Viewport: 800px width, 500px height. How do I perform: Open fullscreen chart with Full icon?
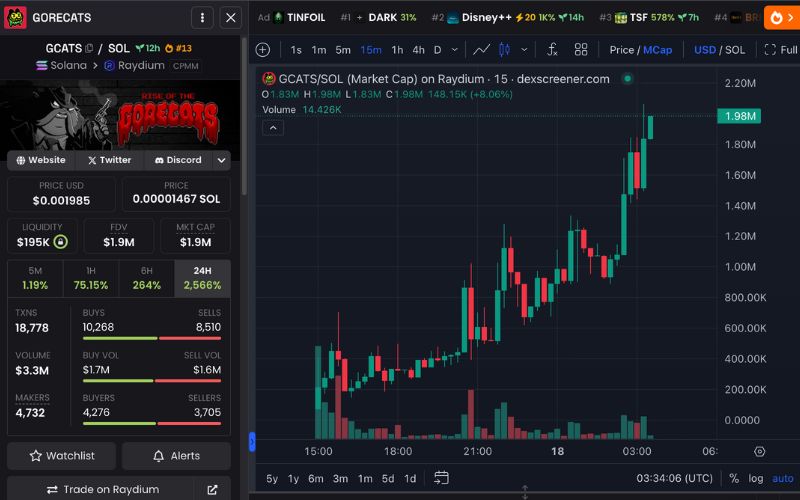(781, 50)
